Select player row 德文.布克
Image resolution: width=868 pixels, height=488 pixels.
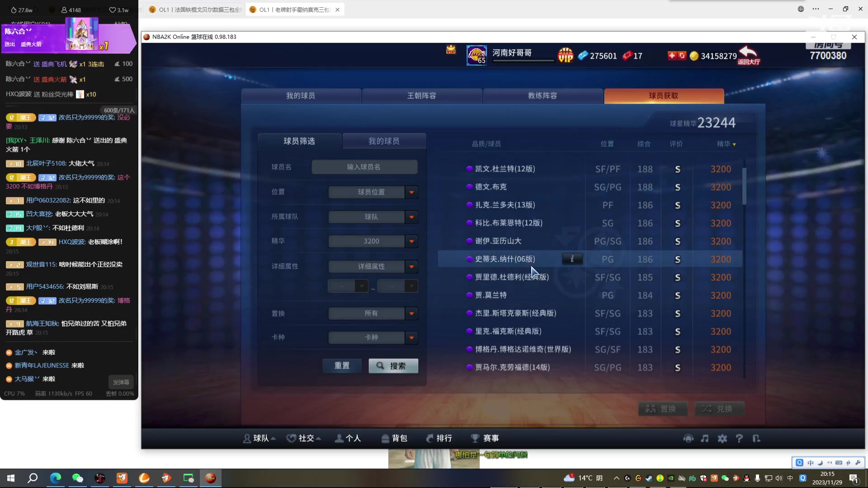[x=590, y=187]
